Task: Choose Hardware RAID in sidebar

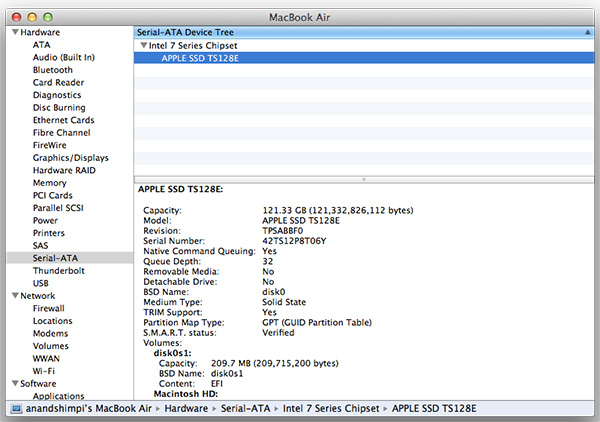Action: (x=64, y=170)
